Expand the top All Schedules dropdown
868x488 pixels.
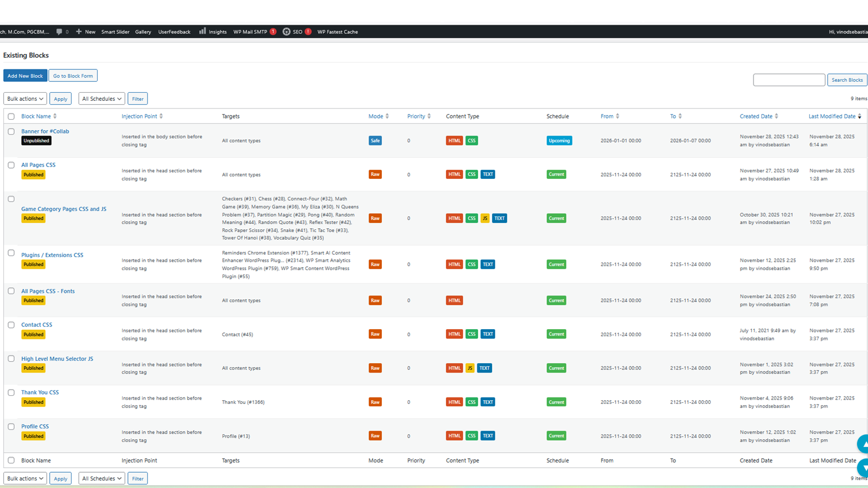[101, 99]
